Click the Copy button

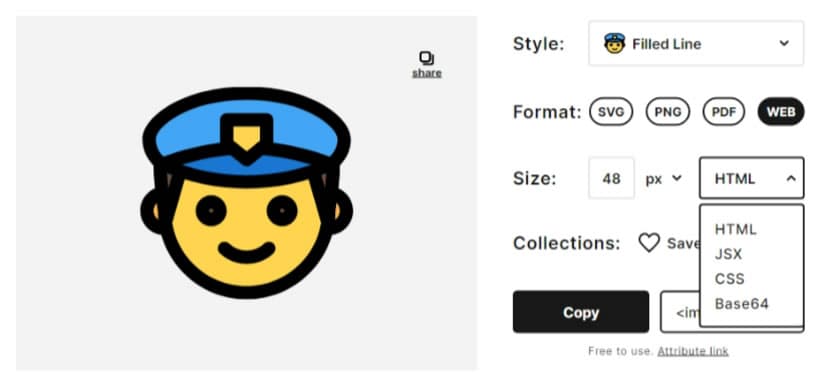point(581,312)
